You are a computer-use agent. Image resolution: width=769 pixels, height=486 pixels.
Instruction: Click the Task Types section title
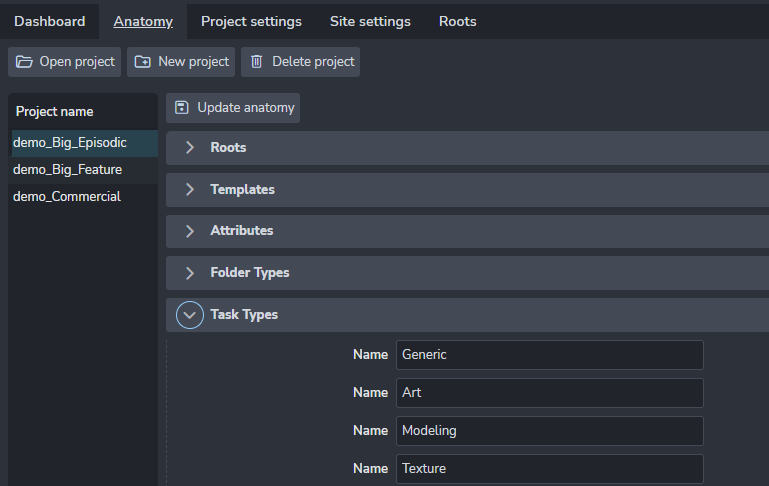(244, 315)
